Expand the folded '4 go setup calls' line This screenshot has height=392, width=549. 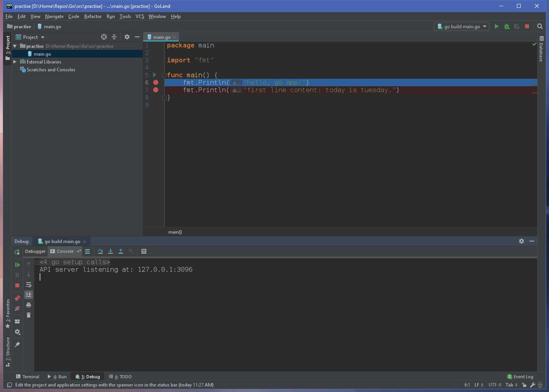(37, 262)
